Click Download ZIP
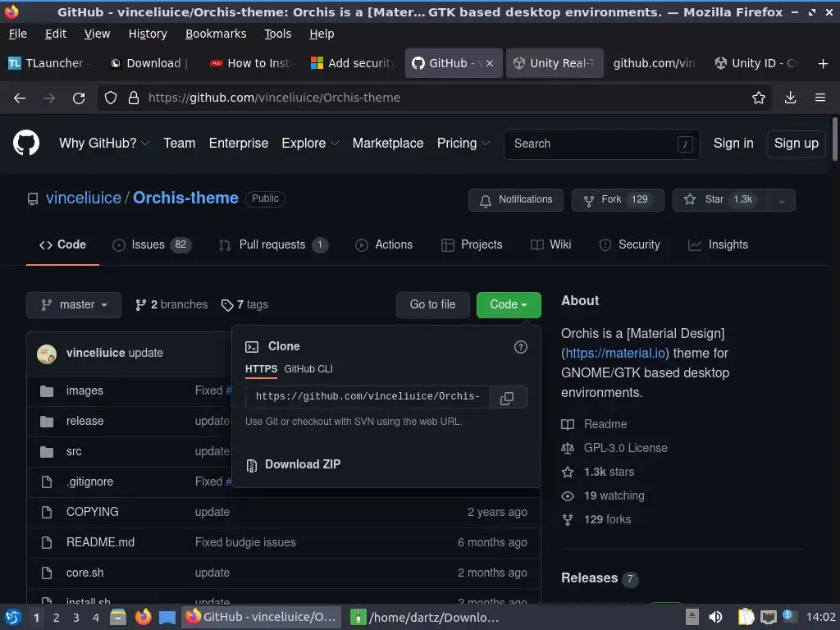Viewport: 840px width, 630px height. pos(293,464)
